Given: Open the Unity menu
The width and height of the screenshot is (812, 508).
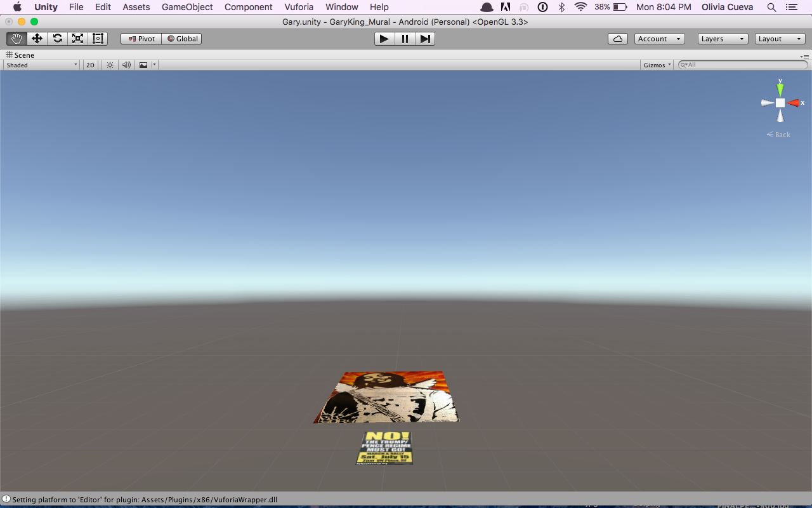Looking at the screenshot, I should (46, 7).
